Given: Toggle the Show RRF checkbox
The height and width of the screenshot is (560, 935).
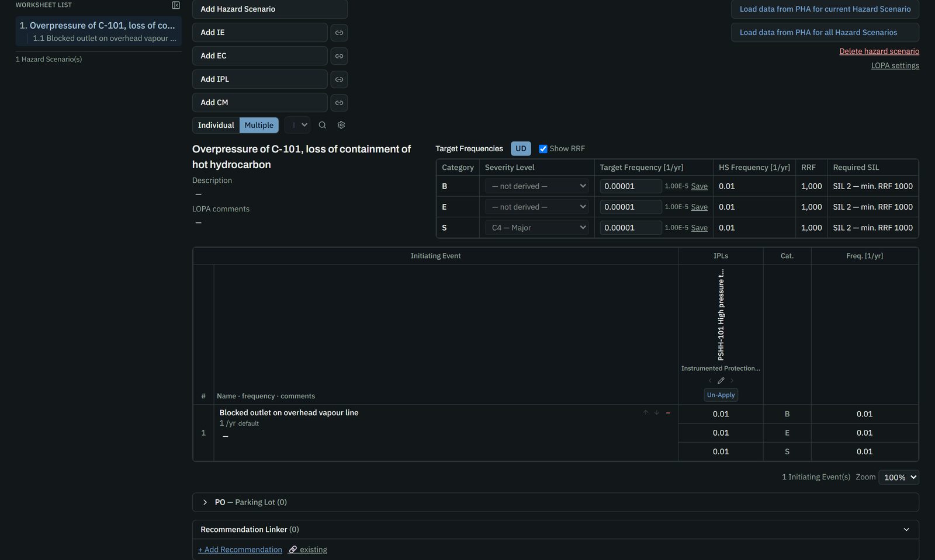Looking at the screenshot, I should [543, 149].
